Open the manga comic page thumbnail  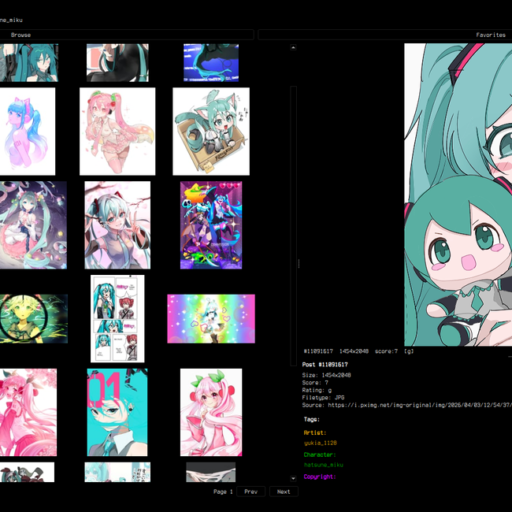coord(117,319)
